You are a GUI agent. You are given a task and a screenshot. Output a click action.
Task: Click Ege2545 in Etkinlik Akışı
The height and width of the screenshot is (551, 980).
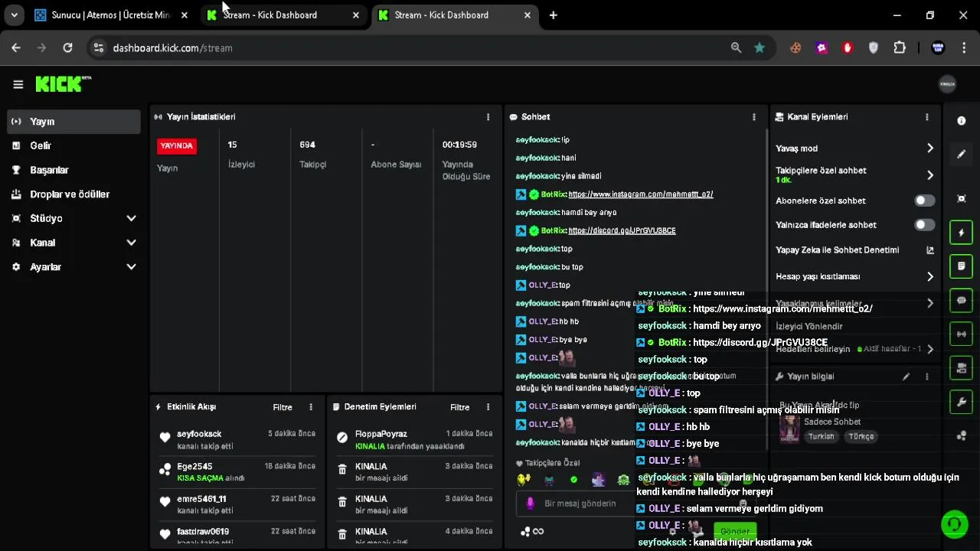(x=194, y=466)
